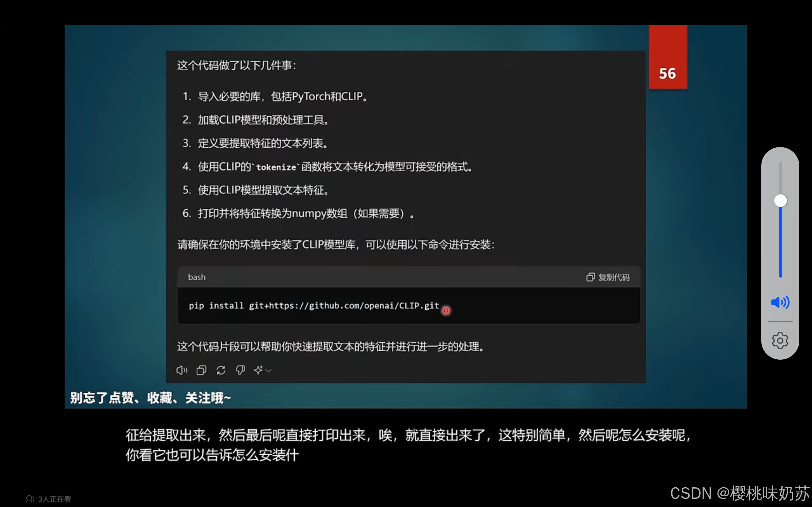This screenshot has height=507, width=812.
Task: Click the thumbs-down feedback icon
Action: [x=240, y=370]
